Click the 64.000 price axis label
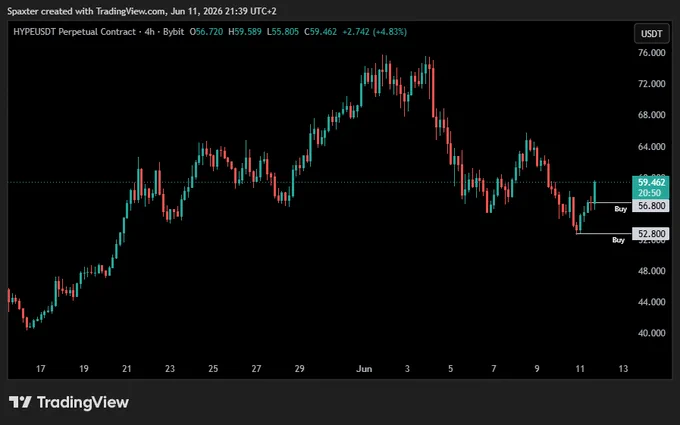 [651, 147]
